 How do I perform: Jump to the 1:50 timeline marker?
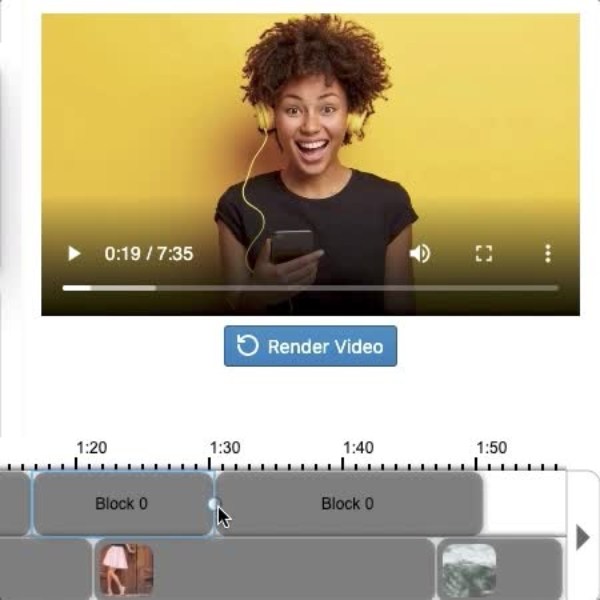click(492, 447)
